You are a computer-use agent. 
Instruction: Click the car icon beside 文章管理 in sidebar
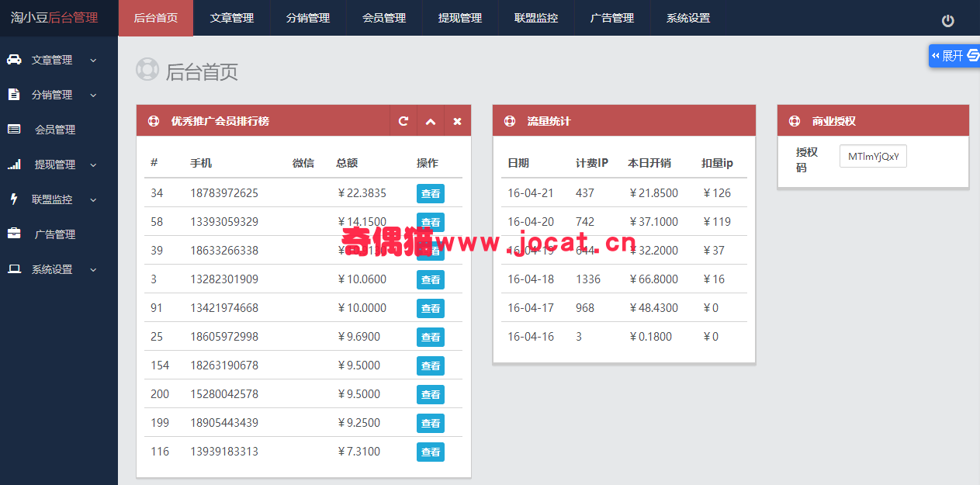pyautogui.click(x=14, y=59)
